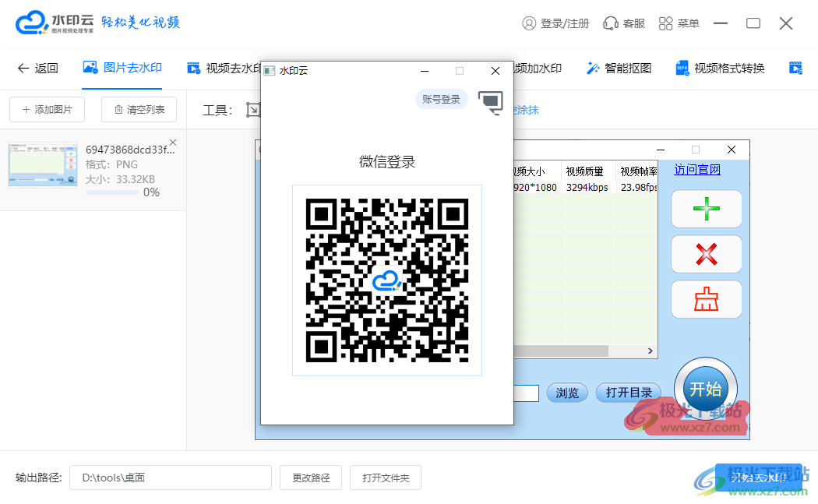Click 格式: PNG file info
The width and height of the screenshot is (818, 504).
112,165
